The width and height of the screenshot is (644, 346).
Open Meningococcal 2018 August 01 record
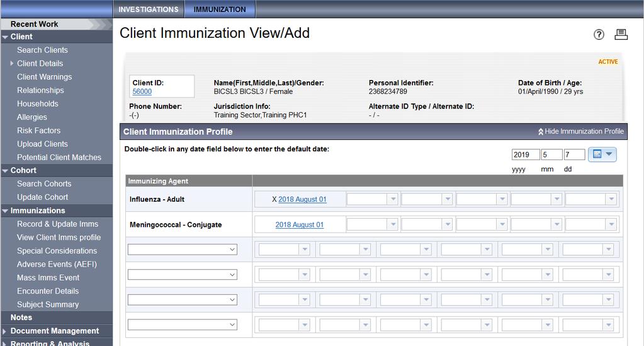click(300, 224)
